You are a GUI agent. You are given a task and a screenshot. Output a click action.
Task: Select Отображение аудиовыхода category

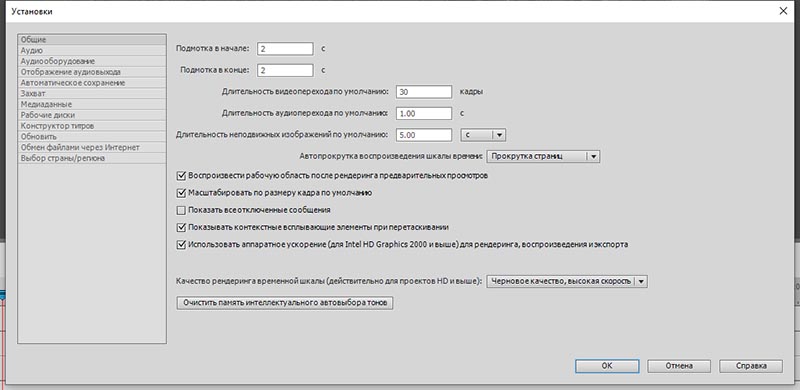pos(92,72)
